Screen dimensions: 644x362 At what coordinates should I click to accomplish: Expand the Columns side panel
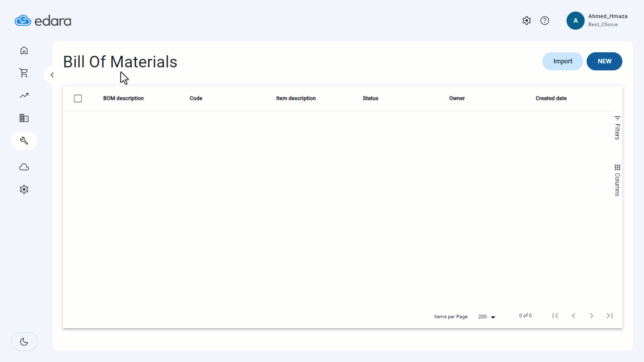click(x=617, y=180)
